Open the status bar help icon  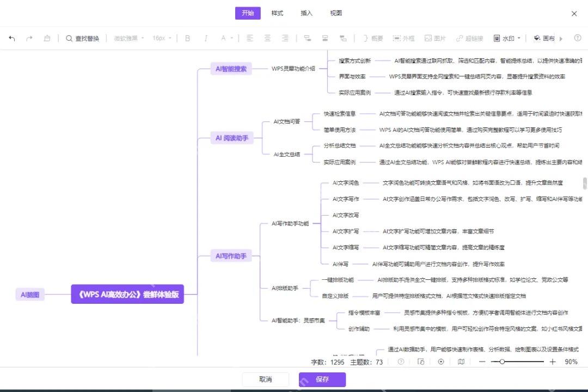(x=401, y=362)
